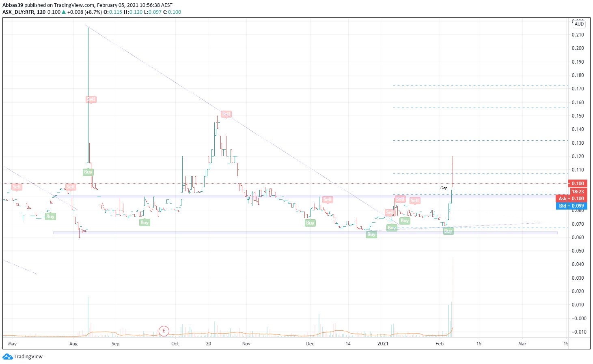Select the Sell label just before Aug
The width and height of the screenshot is (593, 364).
(71, 187)
